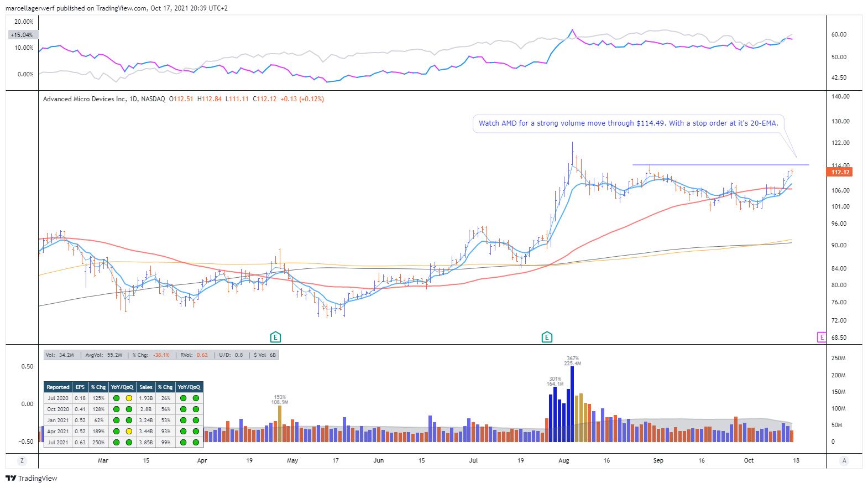
Task: Click the 250M volume axis label
Action: point(838,358)
